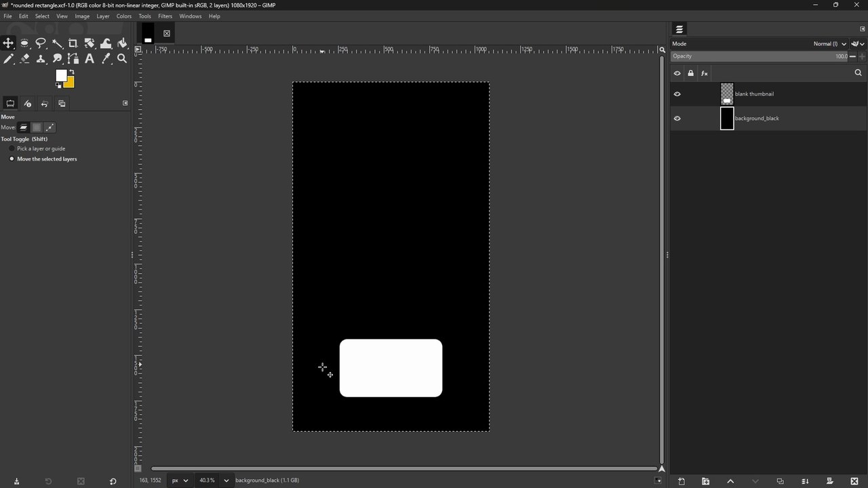Reset tool options to default values

113,481
